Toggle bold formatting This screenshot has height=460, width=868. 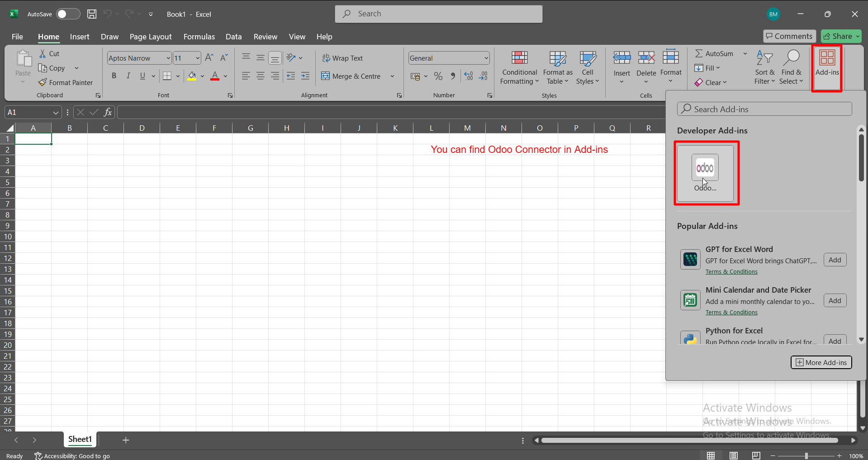click(x=114, y=76)
